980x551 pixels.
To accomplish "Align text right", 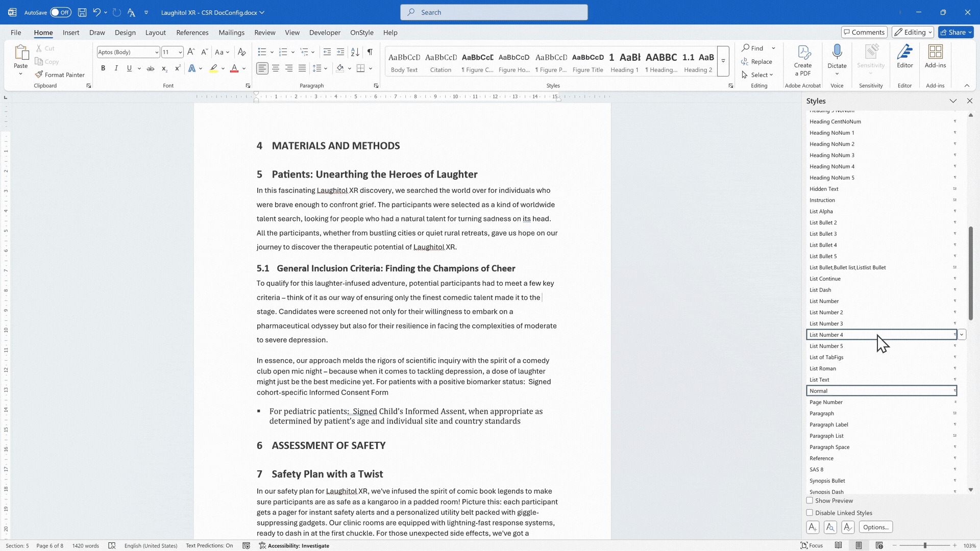I will pos(289,68).
